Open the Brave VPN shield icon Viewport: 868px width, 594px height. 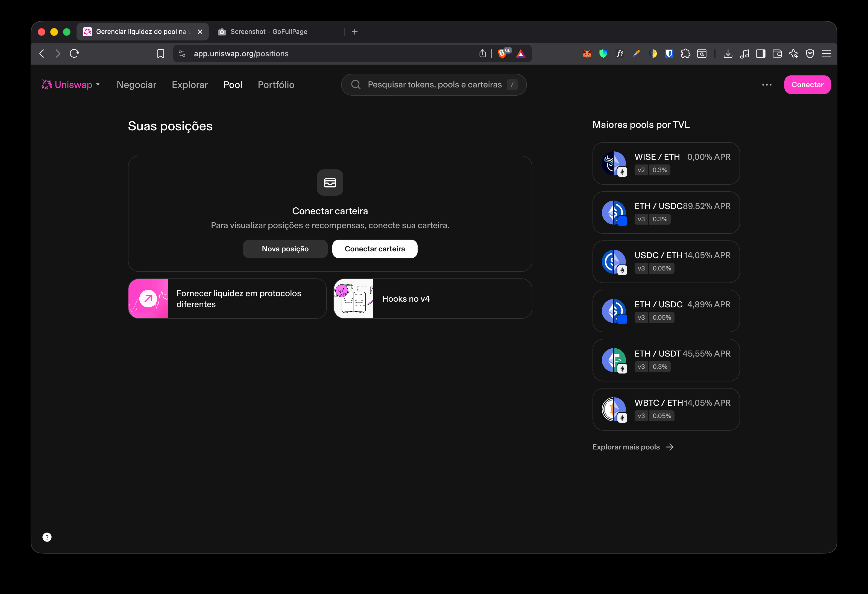810,54
